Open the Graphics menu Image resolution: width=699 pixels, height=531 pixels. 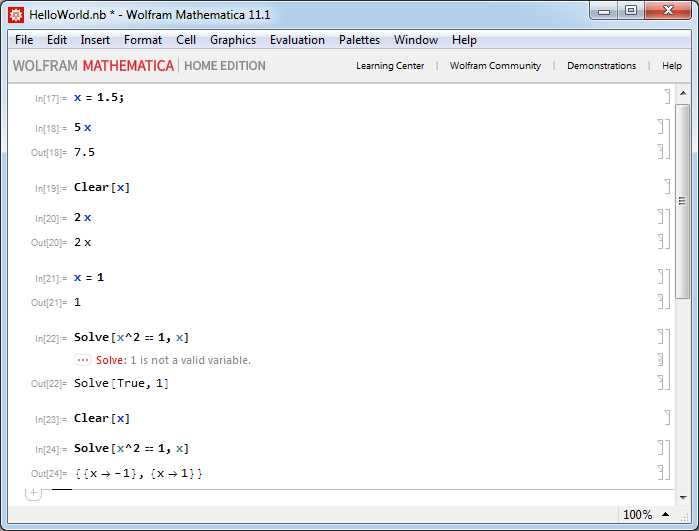pos(233,40)
